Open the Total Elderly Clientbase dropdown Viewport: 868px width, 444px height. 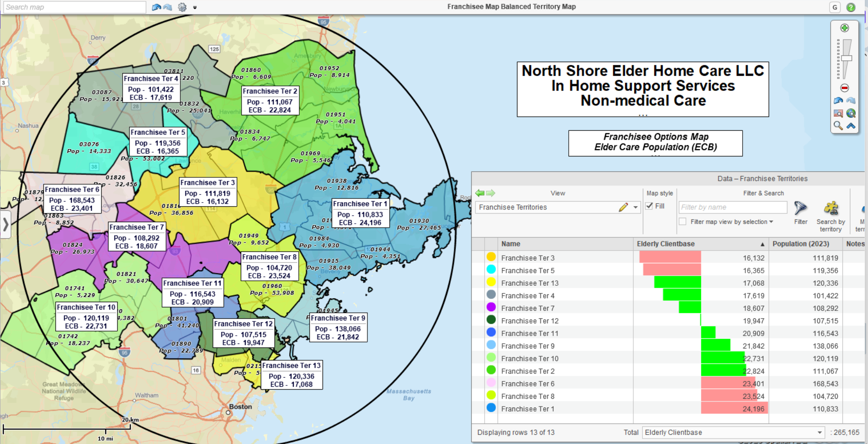[x=819, y=432]
